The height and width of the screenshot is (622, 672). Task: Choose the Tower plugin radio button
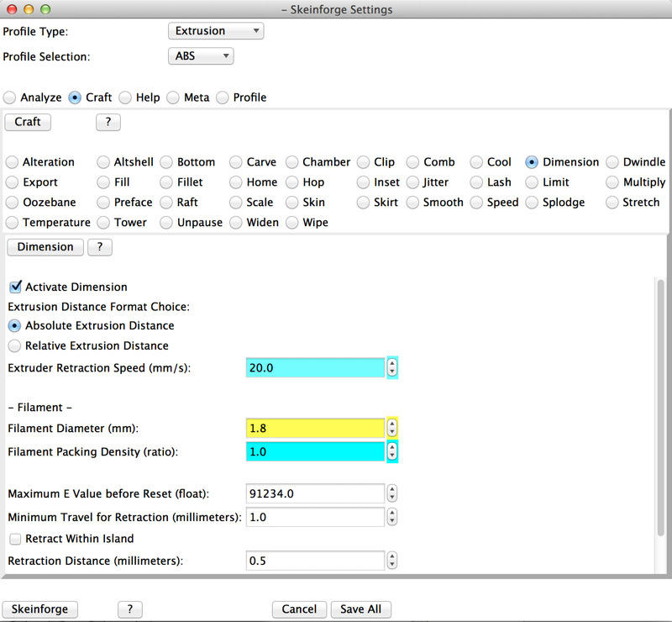tap(103, 223)
